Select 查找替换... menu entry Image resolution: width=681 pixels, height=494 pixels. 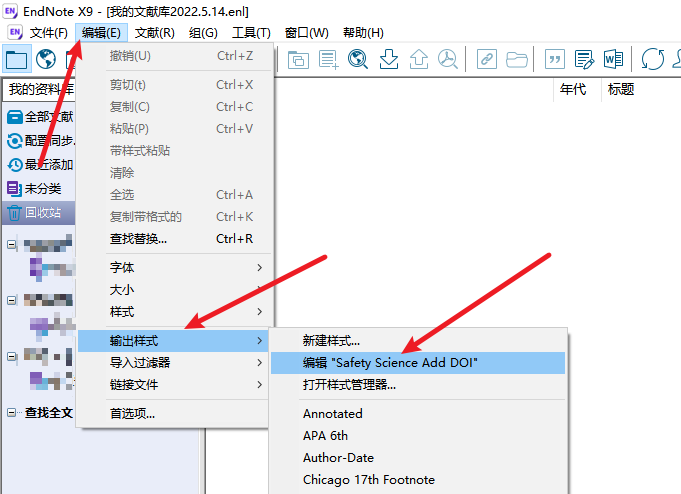[175, 239]
